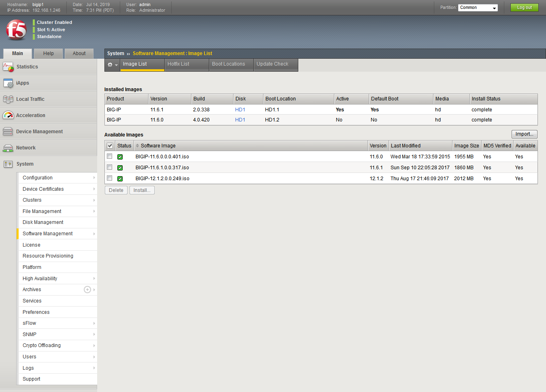Click the Local Traffic icon
Image resolution: width=546 pixels, height=392 pixels.
pos(8,99)
